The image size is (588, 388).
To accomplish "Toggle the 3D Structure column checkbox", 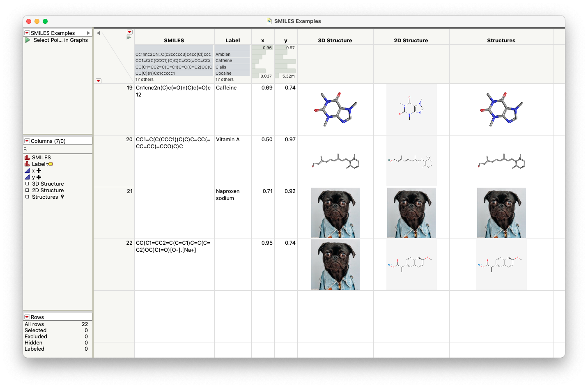I will pyautogui.click(x=28, y=184).
